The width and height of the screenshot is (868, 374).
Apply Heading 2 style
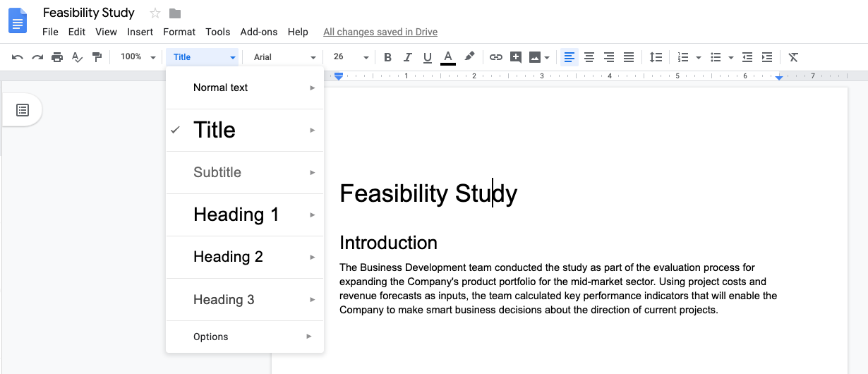click(x=245, y=257)
